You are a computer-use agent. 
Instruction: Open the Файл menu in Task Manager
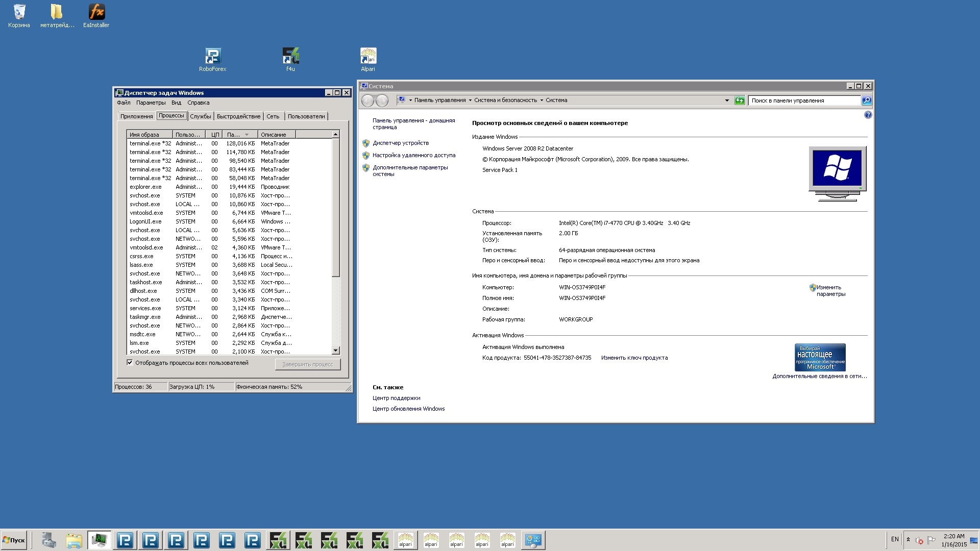[124, 103]
